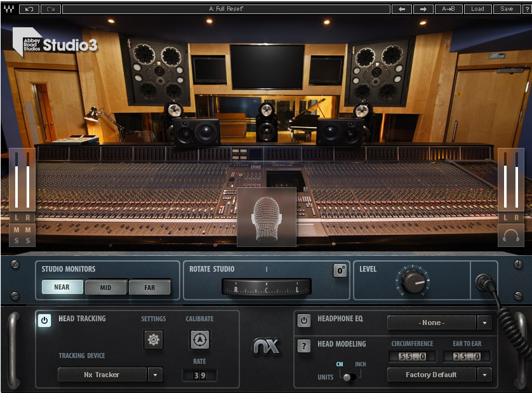Click the left near-field speaker on console
Screen dimensions: 532x393
[196, 132]
